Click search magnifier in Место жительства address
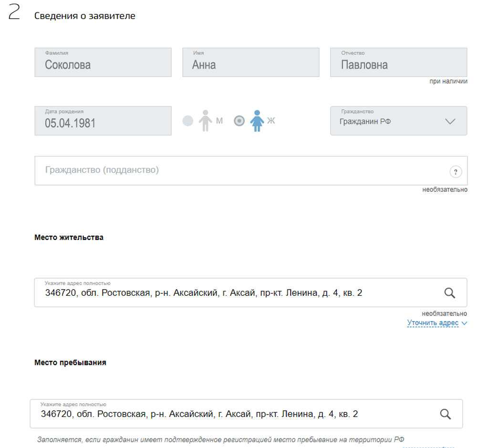Image resolution: width=477 pixels, height=448 pixels. tap(449, 293)
